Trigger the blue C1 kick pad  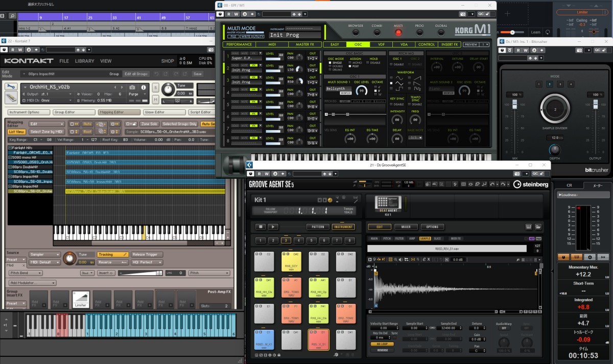(265, 339)
